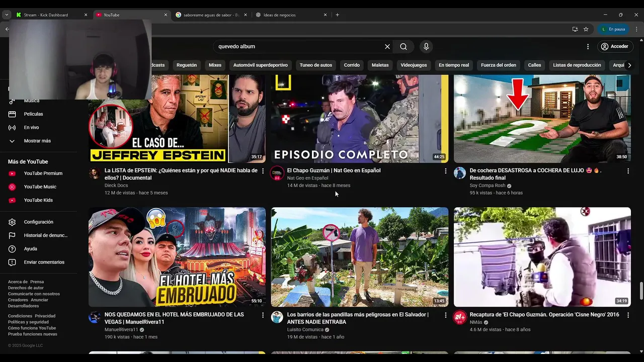Bookmark this page with the star icon
This screenshot has width=644, height=362.
(x=586, y=29)
